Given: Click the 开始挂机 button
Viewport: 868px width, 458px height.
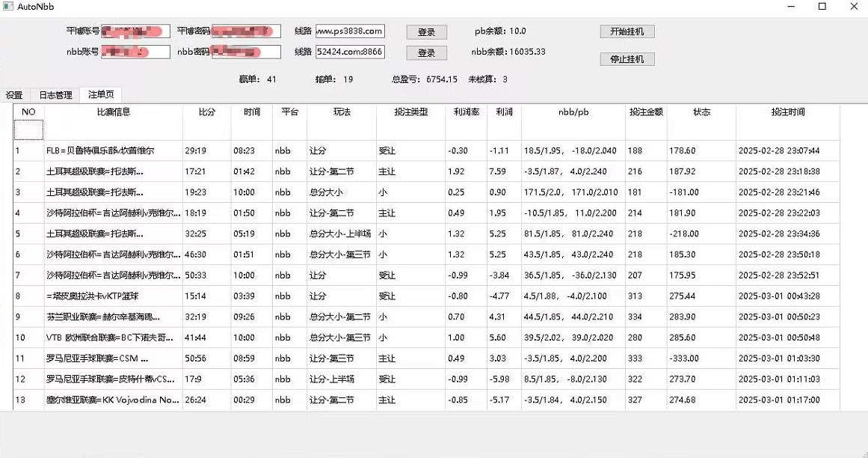Looking at the screenshot, I should point(627,31).
